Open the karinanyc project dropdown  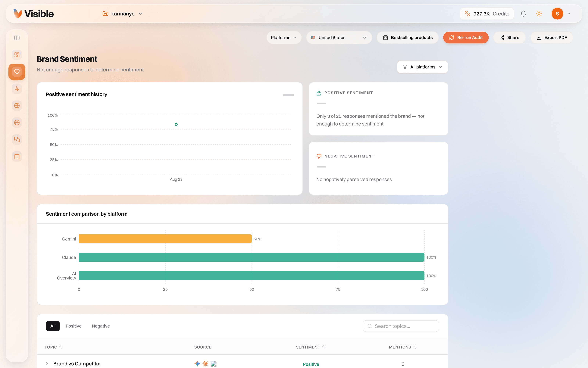click(x=122, y=14)
